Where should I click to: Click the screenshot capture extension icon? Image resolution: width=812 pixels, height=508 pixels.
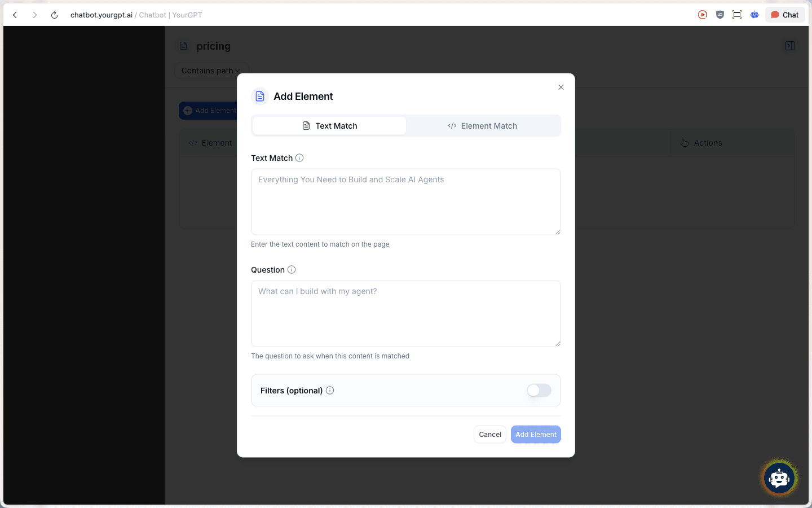point(737,15)
